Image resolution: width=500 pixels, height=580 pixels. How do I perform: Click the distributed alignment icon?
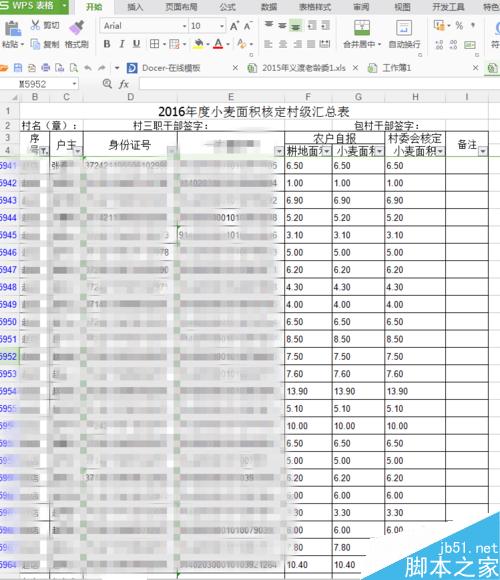click(x=325, y=44)
